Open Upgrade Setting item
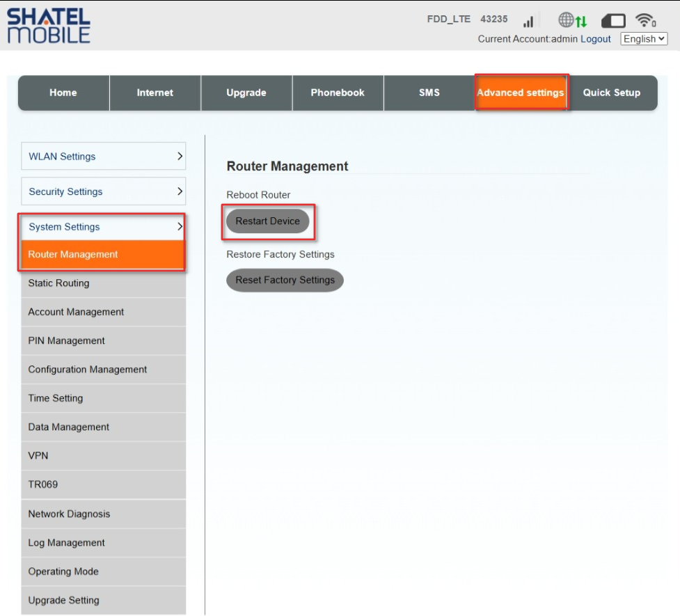The height and width of the screenshot is (616, 680). pos(103,601)
